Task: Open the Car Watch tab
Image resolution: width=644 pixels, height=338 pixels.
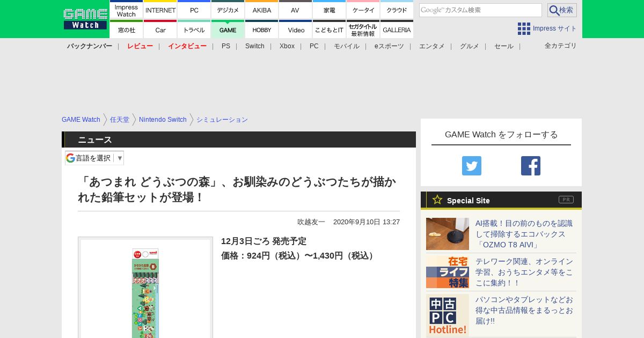Action: pyautogui.click(x=160, y=30)
